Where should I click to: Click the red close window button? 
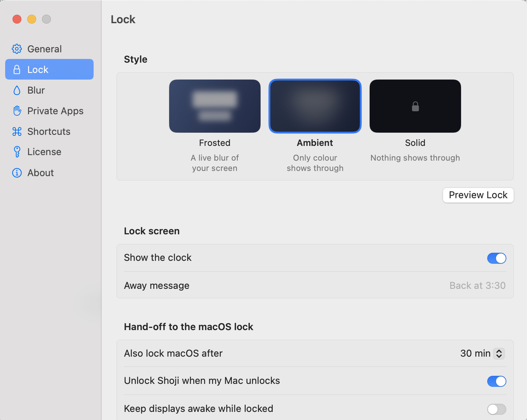pyautogui.click(x=17, y=19)
